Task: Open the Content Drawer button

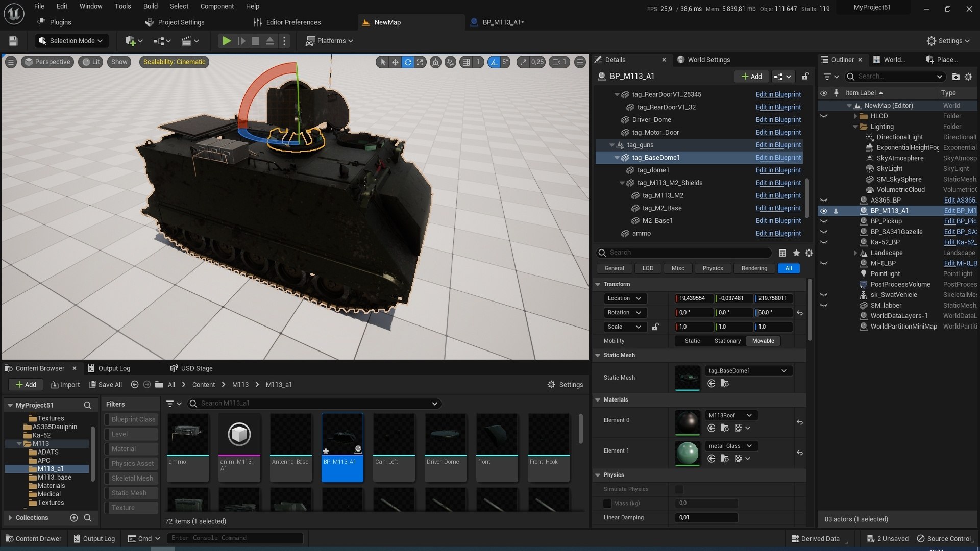Action: (33, 539)
